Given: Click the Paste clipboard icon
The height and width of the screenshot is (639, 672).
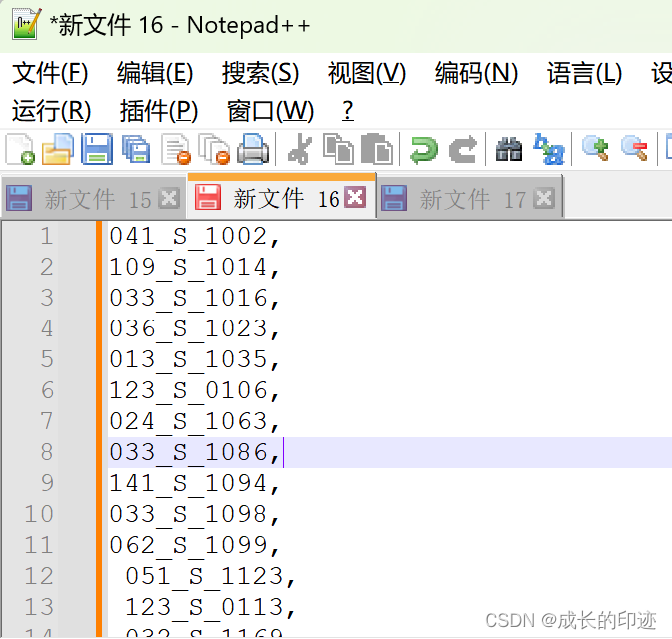Looking at the screenshot, I should (x=377, y=149).
